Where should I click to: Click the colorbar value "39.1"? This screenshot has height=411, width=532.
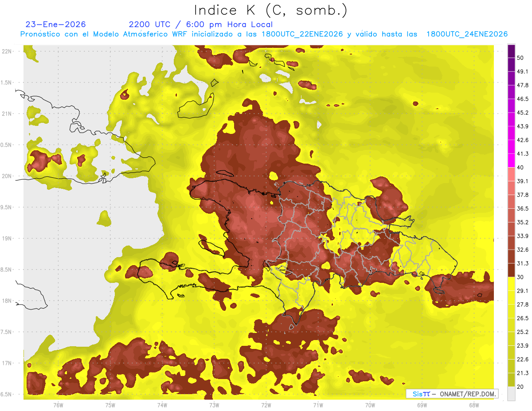coord(523,181)
